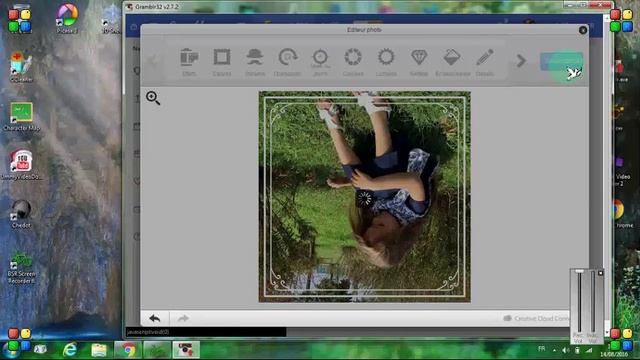Open BSR Screen Recorder shortcut

click(21, 267)
